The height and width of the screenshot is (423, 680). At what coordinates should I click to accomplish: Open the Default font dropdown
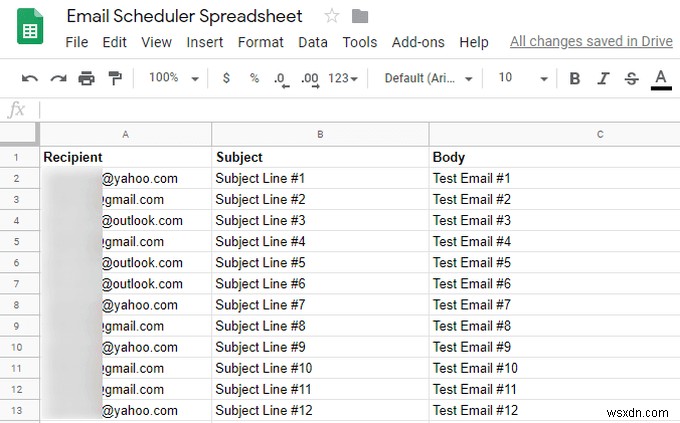coord(431,79)
